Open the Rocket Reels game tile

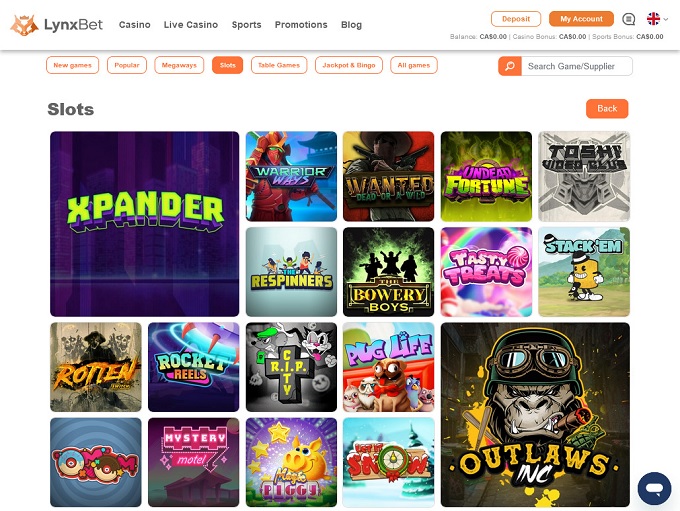coord(193,367)
